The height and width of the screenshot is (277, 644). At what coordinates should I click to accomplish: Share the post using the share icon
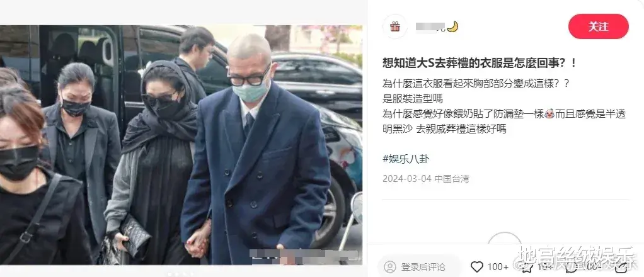(621, 267)
